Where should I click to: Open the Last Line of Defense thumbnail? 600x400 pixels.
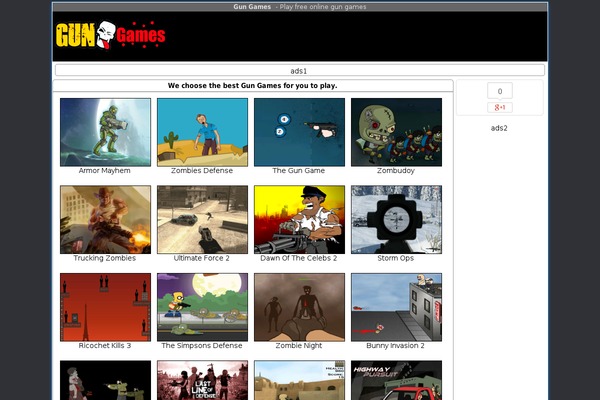point(202,380)
